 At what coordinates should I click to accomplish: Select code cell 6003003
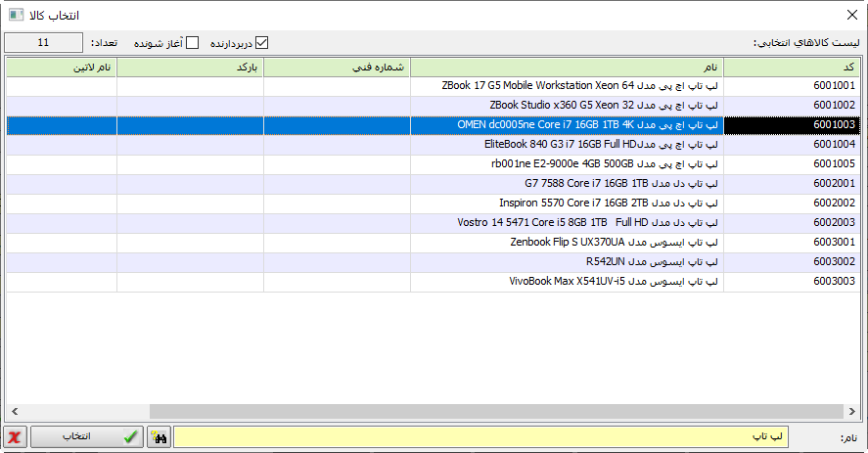tap(792, 282)
